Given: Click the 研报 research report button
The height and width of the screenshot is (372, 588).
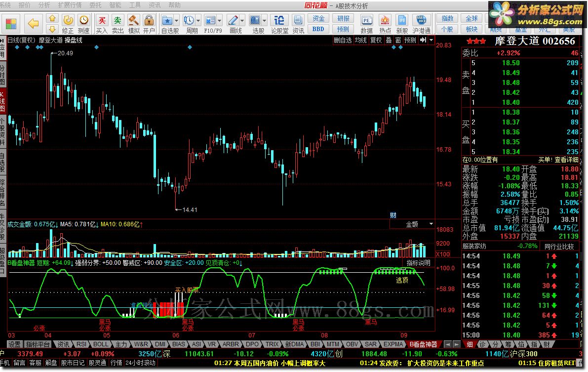Looking at the screenshot, I should click(343, 18).
